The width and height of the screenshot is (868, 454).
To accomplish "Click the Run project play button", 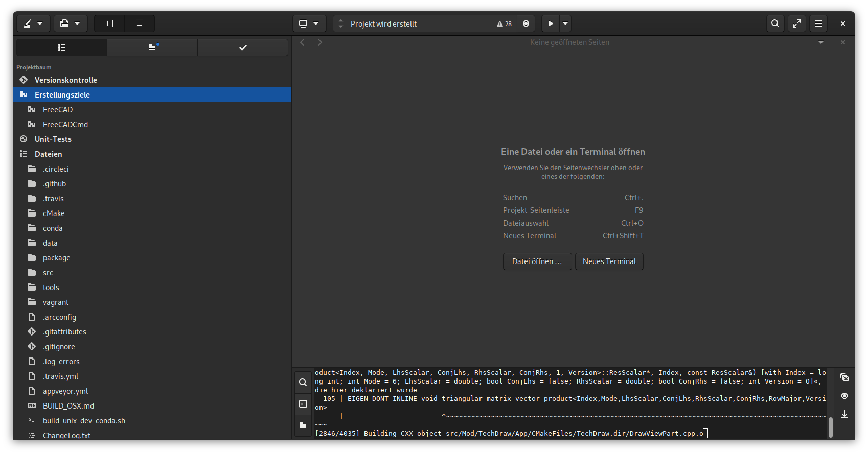I will [x=551, y=23].
